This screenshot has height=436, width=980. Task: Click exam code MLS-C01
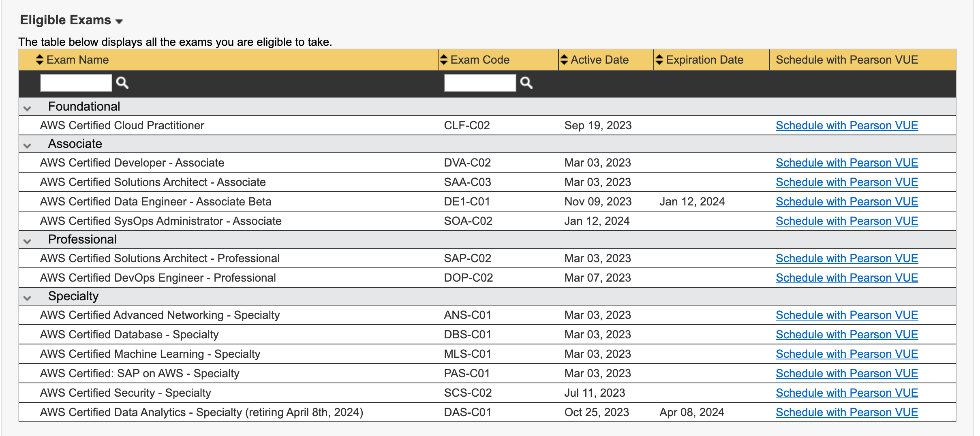click(467, 354)
